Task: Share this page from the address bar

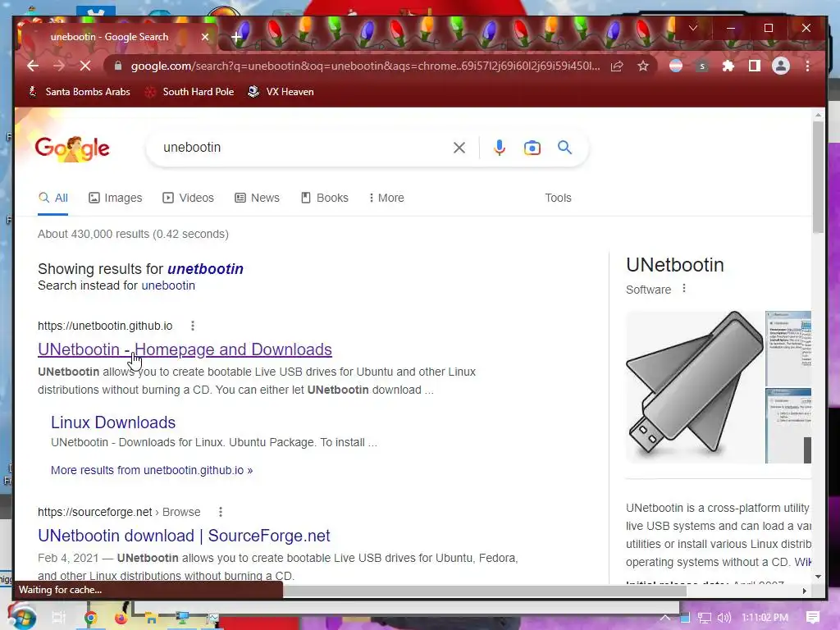Action: click(617, 66)
